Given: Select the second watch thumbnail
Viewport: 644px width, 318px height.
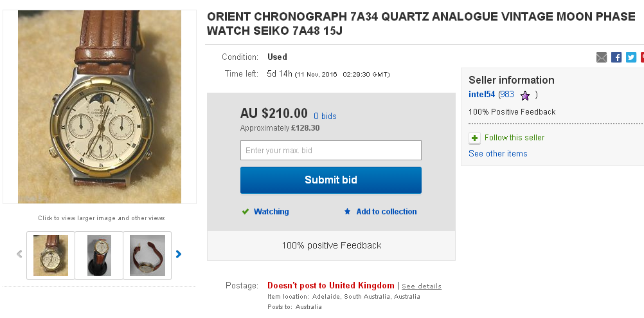Looking at the screenshot, I should 99,256.
